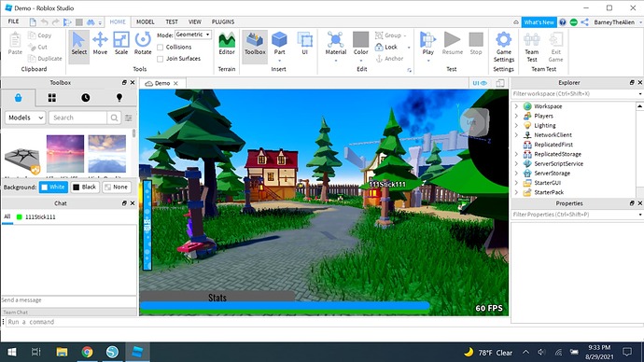Screen dimensions: 644x362
Task: Expand the Lighting tree node
Action: (516, 125)
